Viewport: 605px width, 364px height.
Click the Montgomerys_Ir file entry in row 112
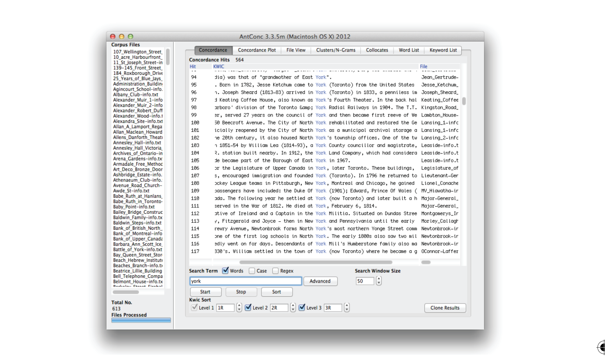click(440, 213)
